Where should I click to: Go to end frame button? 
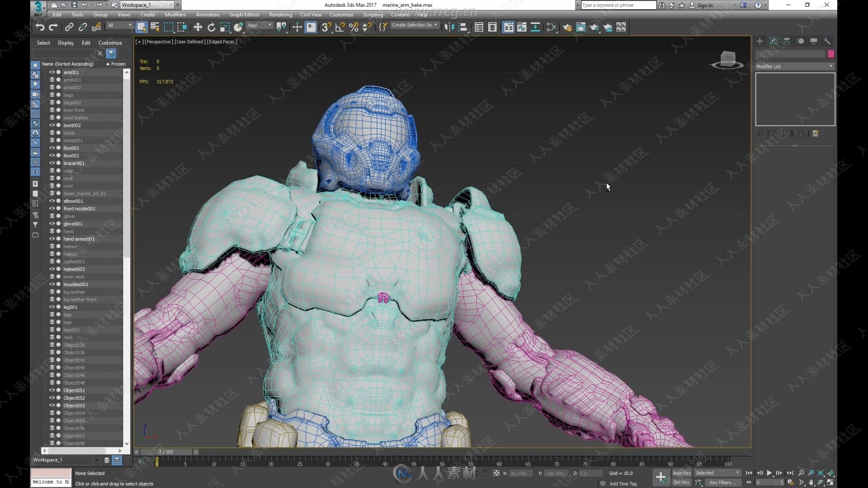[790, 473]
